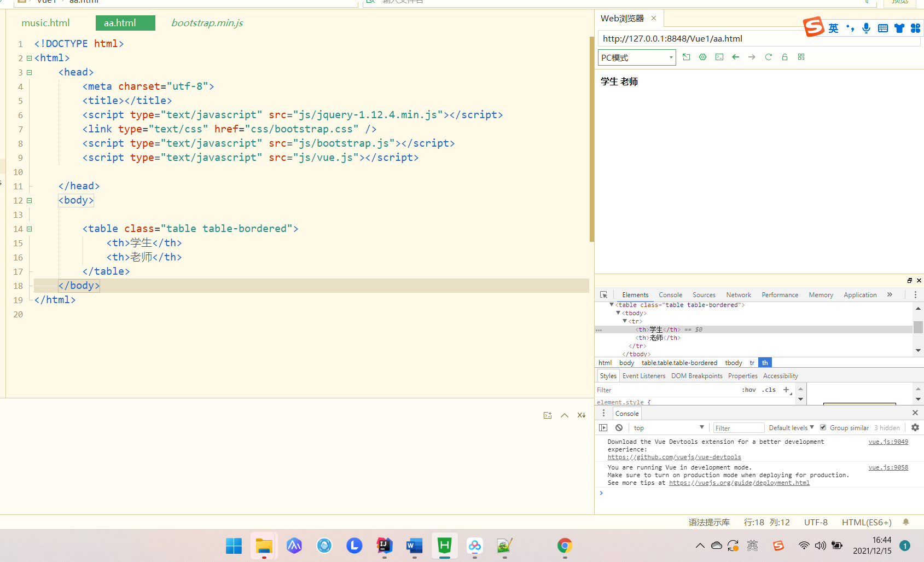Open the PC模式 device dropdown
The height and width of the screenshot is (562, 924).
(637, 57)
